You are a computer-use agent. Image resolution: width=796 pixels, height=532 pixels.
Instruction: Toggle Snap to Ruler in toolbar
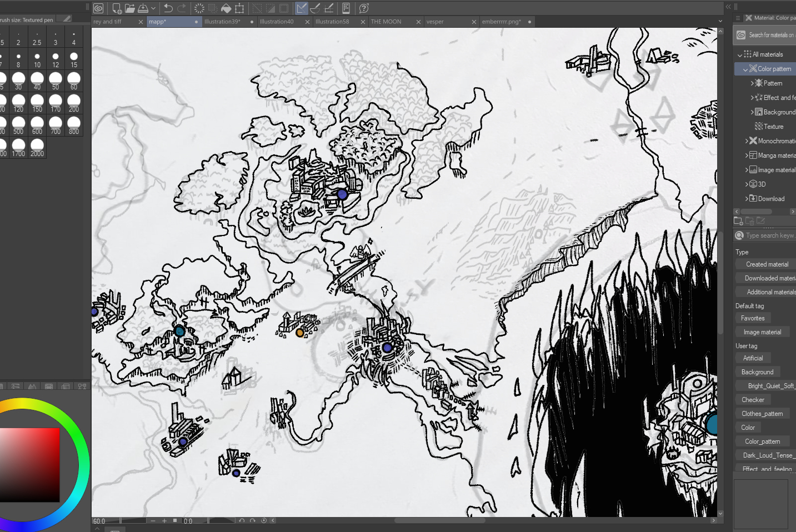(x=302, y=8)
